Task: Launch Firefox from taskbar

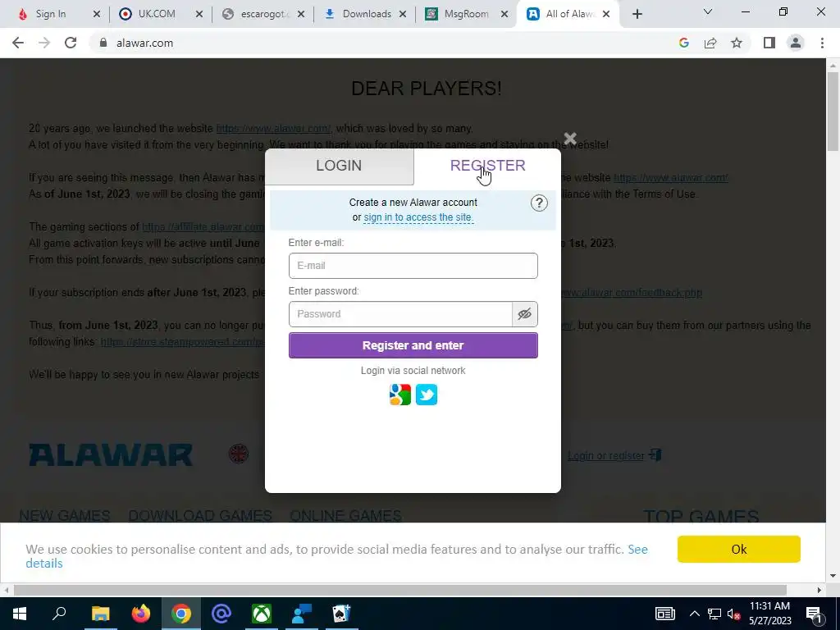Action: click(x=141, y=614)
